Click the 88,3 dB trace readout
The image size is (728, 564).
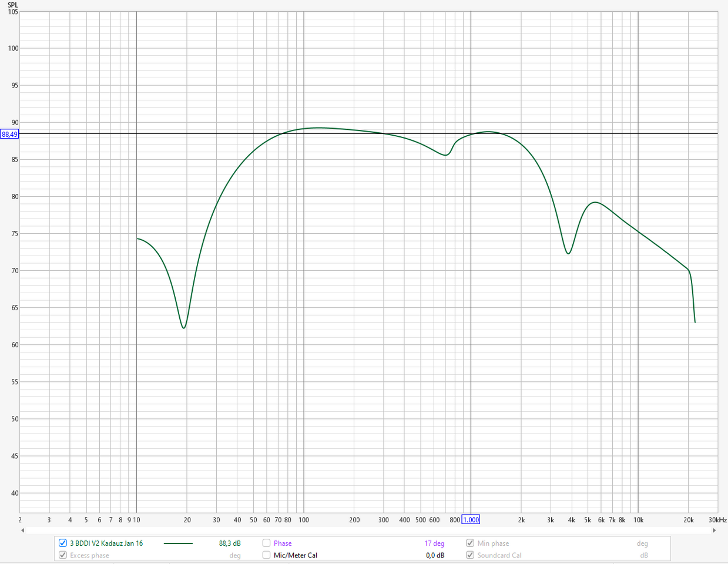coord(230,543)
